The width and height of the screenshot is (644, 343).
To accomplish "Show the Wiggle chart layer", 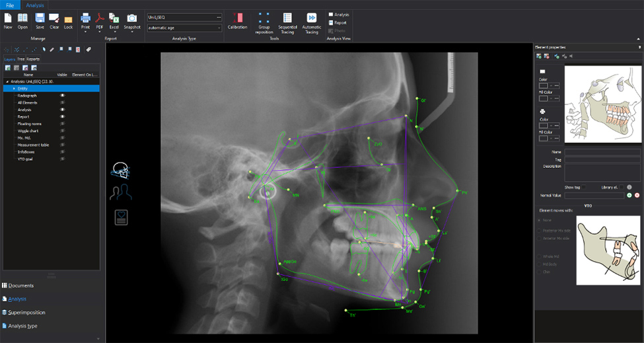I will pyautogui.click(x=63, y=130).
